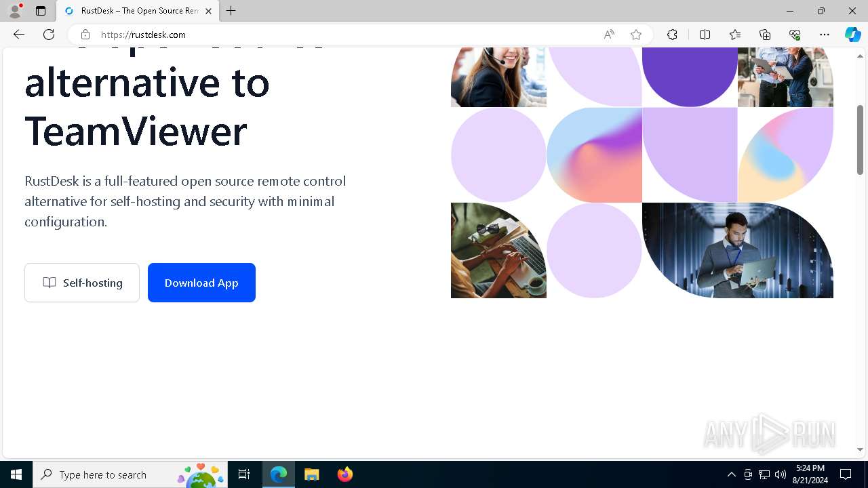
Task: Click the RustDesk description paragraph
Action: click(185, 201)
